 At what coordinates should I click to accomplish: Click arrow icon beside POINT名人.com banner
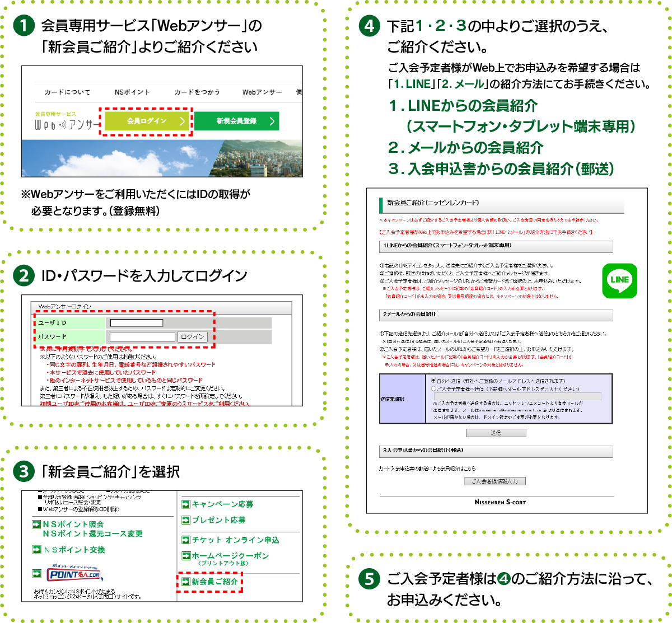tap(37, 573)
